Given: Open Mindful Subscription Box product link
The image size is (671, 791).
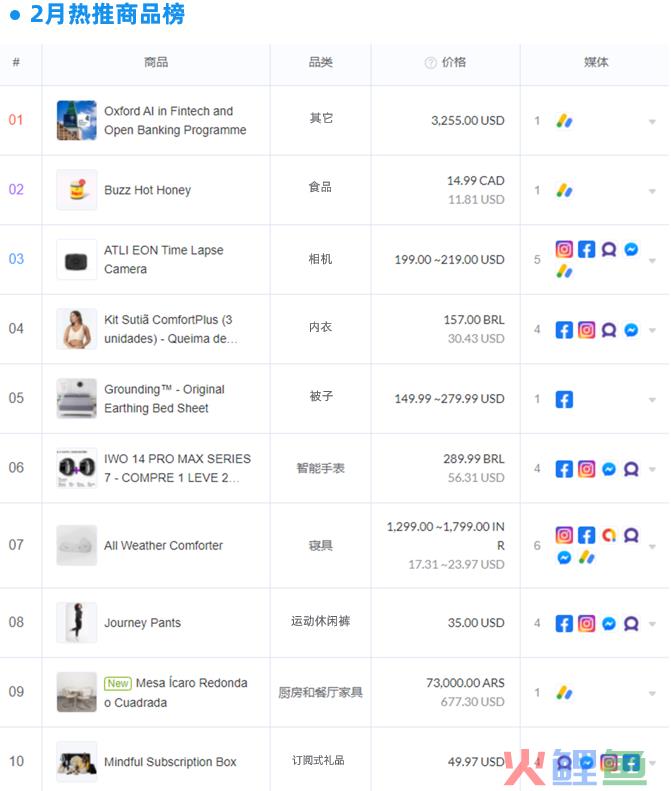Looking at the screenshot, I should [170, 762].
